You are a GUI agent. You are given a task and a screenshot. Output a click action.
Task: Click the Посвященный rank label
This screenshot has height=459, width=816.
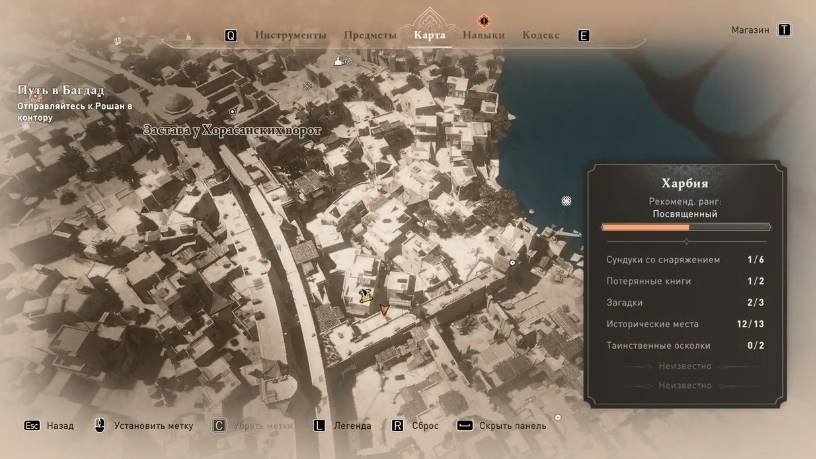tap(685, 214)
